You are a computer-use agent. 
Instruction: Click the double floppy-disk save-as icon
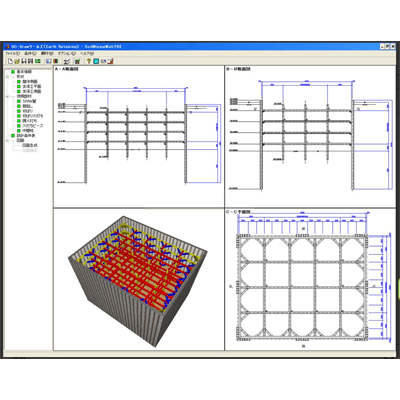[30, 61]
